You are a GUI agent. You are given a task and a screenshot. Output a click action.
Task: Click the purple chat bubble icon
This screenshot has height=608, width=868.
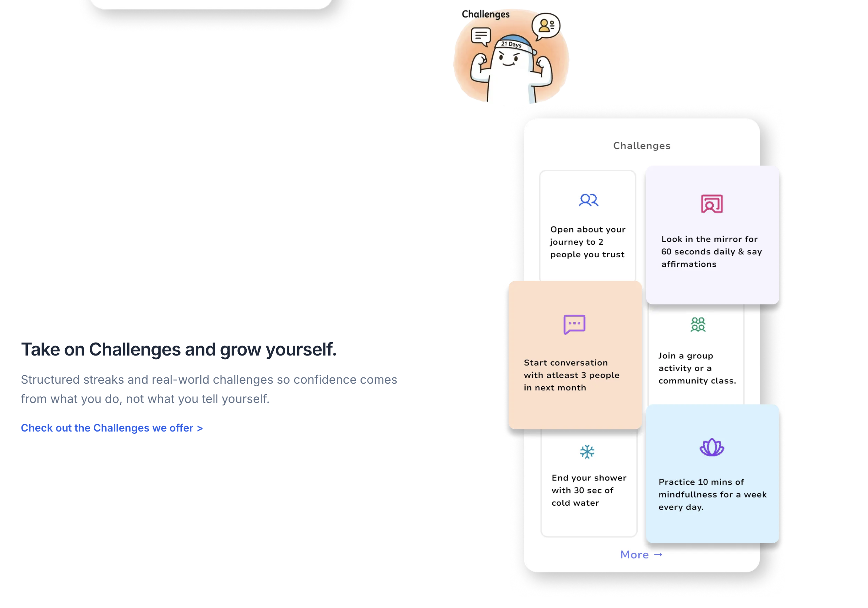click(574, 324)
